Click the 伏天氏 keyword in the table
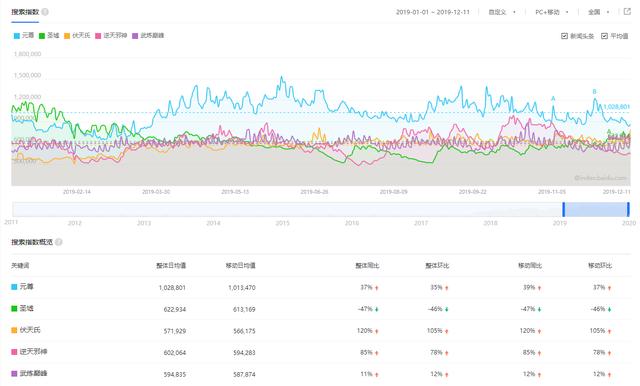This screenshot has width=640, height=386. (x=30, y=330)
